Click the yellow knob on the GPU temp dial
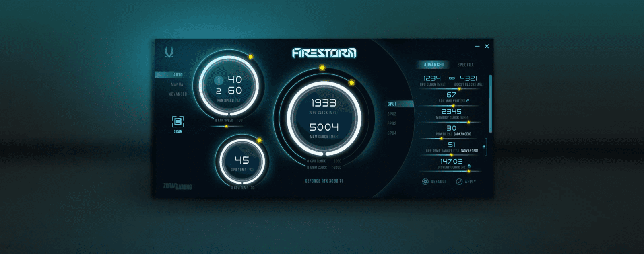 259,140
